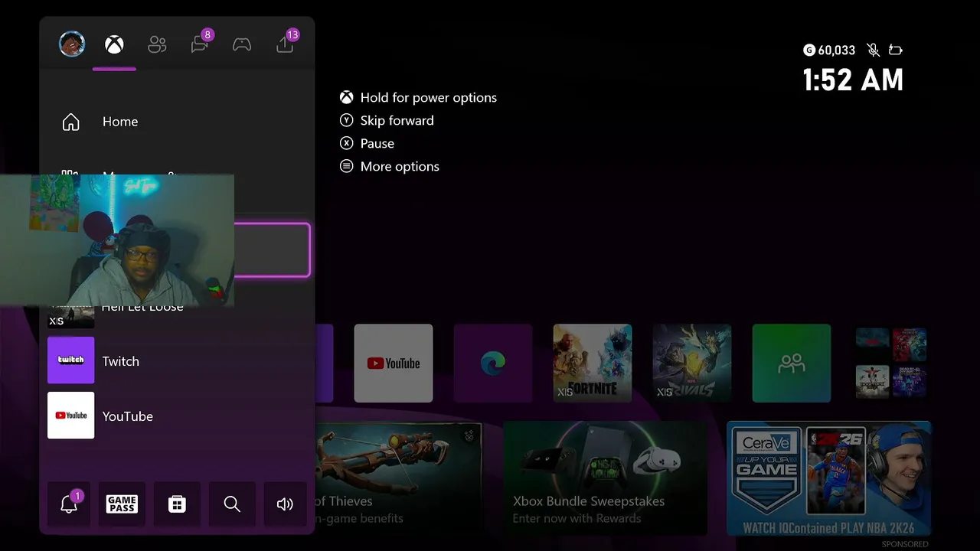
Task: Click the Xbox glyph beside power options
Action: click(347, 97)
